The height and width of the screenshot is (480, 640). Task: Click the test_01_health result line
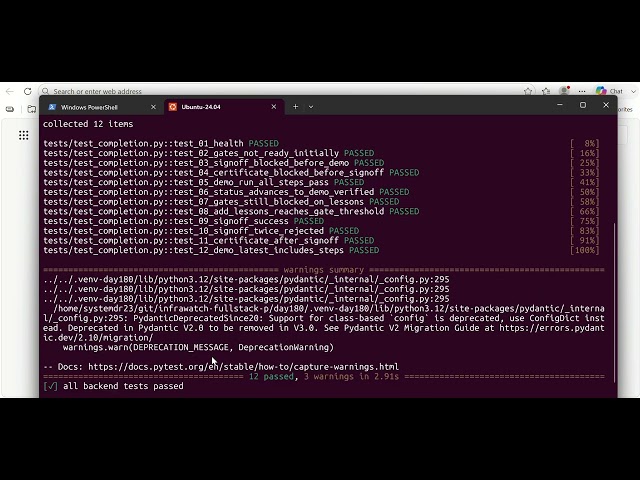point(161,144)
